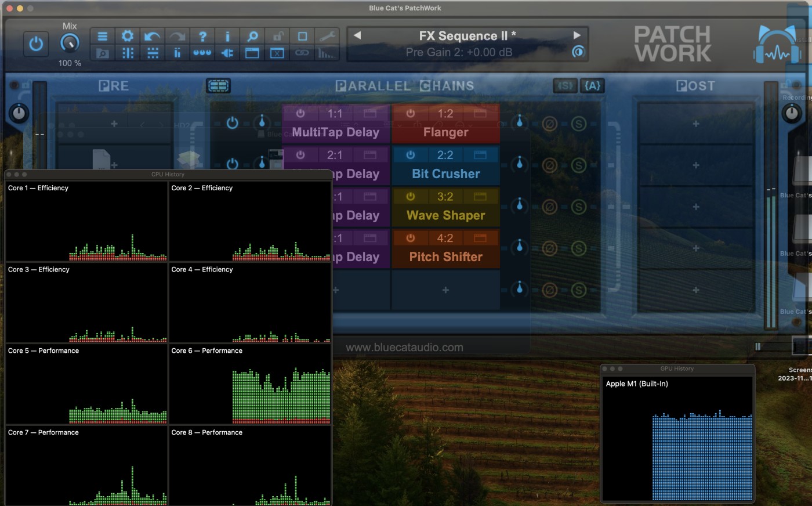Toggle power button for chain one
The height and width of the screenshot is (506, 812).
tap(232, 123)
